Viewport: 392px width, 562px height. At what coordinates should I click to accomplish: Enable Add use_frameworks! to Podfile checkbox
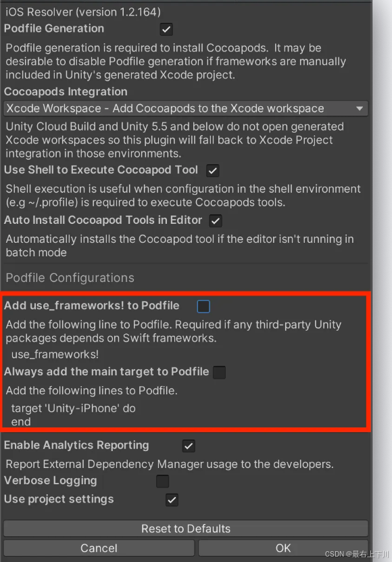(203, 306)
